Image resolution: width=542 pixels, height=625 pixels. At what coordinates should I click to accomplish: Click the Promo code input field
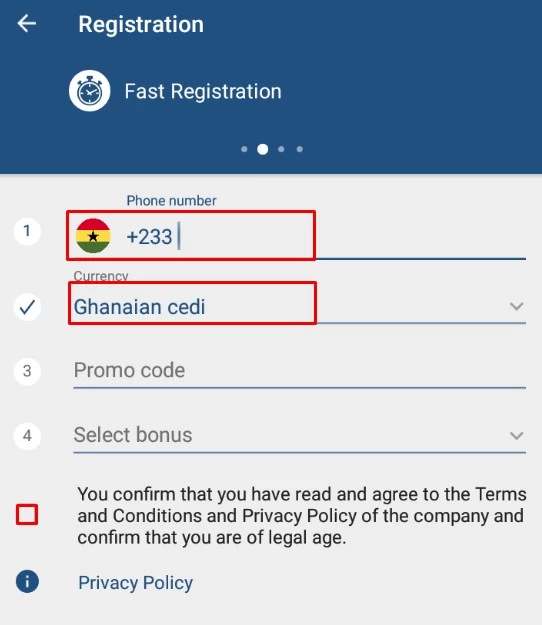299,371
